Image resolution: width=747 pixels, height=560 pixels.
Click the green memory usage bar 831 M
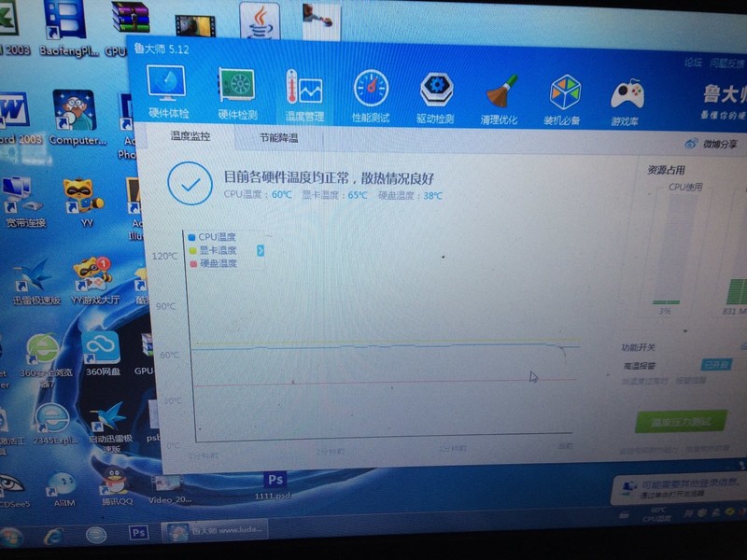coord(736,291)
